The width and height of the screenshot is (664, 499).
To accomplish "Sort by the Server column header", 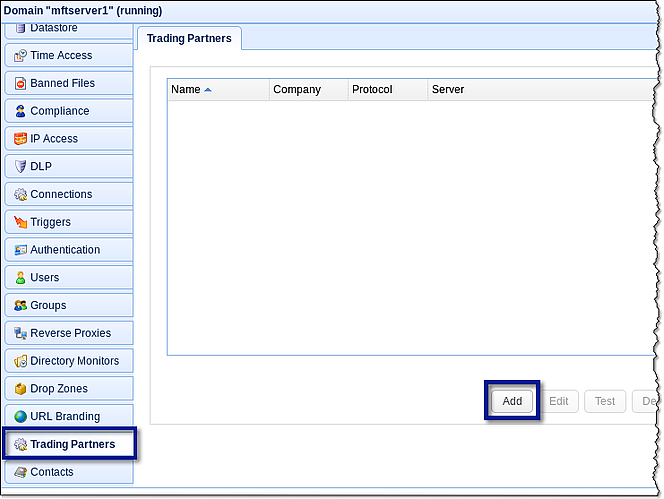I will point(542,90).
